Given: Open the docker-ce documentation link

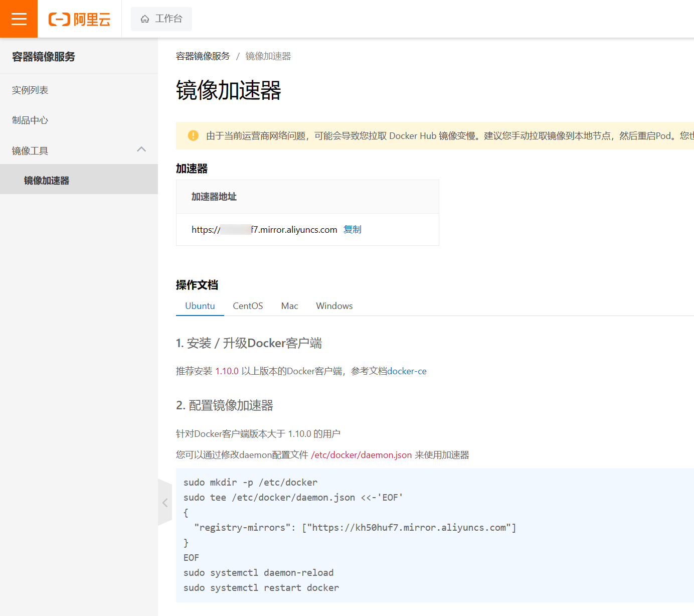Looking at the screenshot, I should click(x=407, y=371).
